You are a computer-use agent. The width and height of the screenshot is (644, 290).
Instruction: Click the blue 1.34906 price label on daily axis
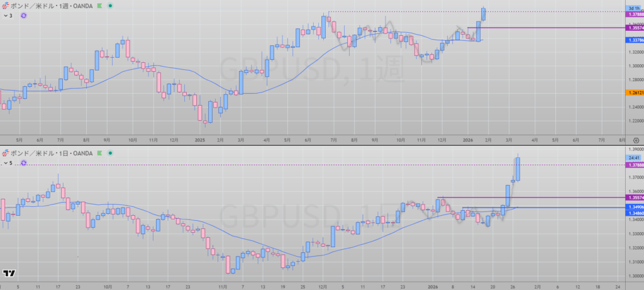click(x=634, y=208)
